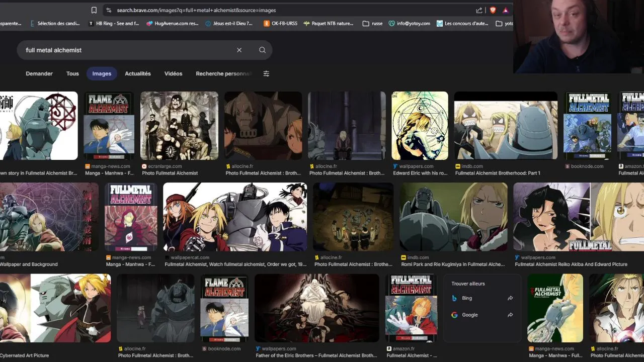Open dark circle scene allocine.fr thumbnail
This screenshot has height=362, width=644.
(x=353, y=217)
